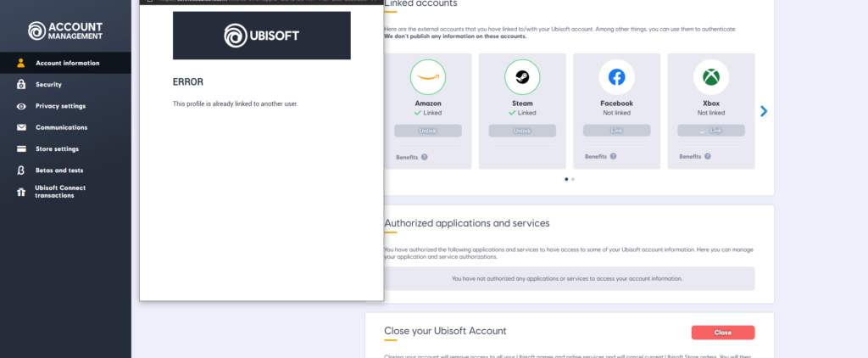Open Store settings section
868x358 pixels.
(x=65, y=148)
